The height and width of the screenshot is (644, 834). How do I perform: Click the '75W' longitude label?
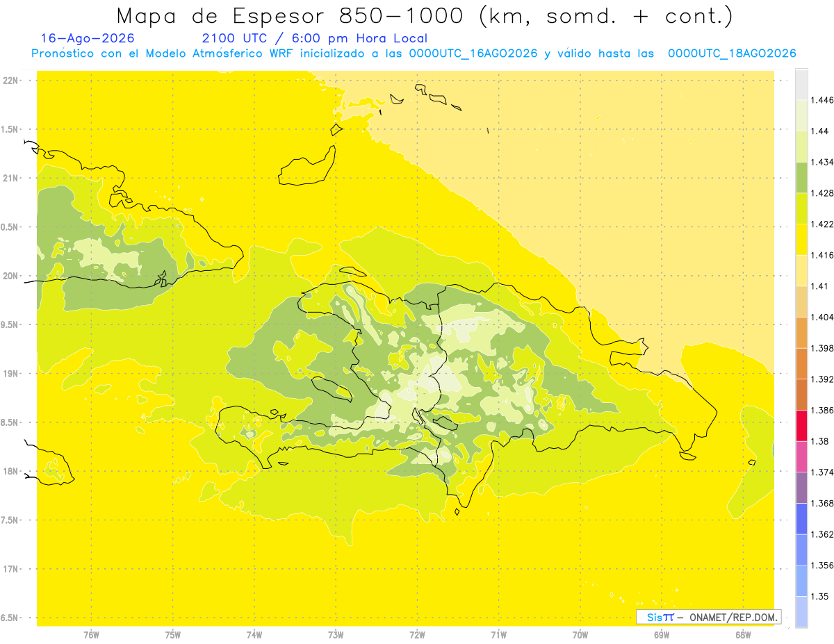[172, 635]
